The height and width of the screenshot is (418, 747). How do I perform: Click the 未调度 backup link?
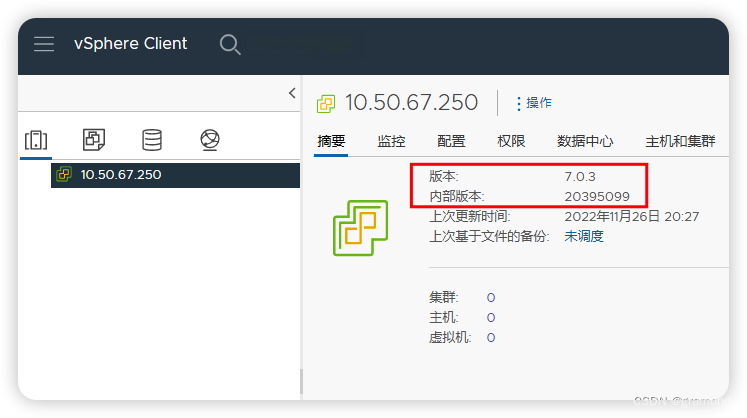584,236
